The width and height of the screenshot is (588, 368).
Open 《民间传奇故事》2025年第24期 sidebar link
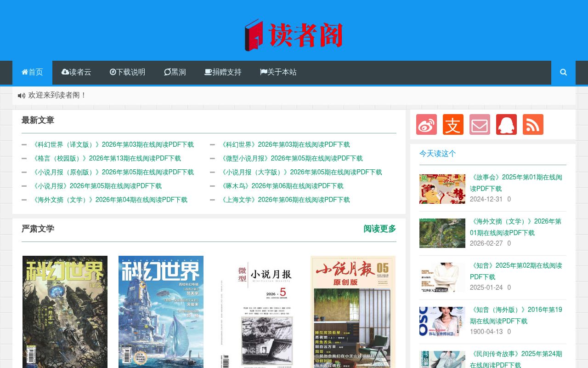pyautogui.click(x=516, y=359)
